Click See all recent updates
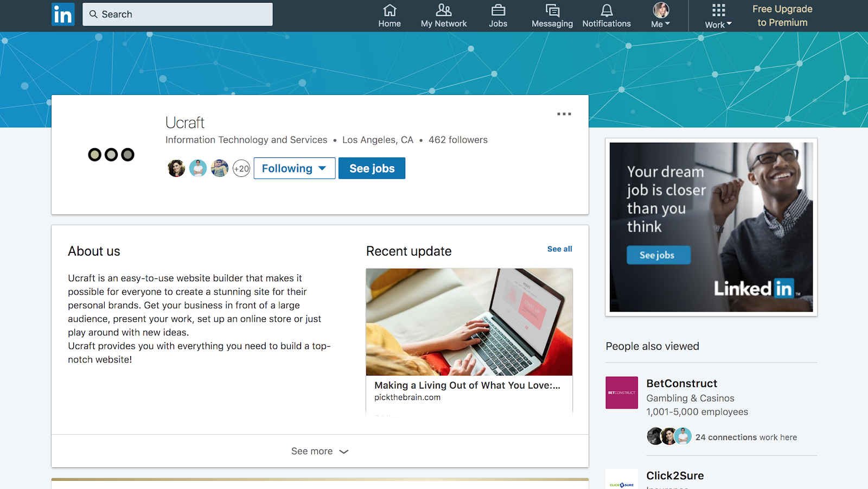 point(560,249)
